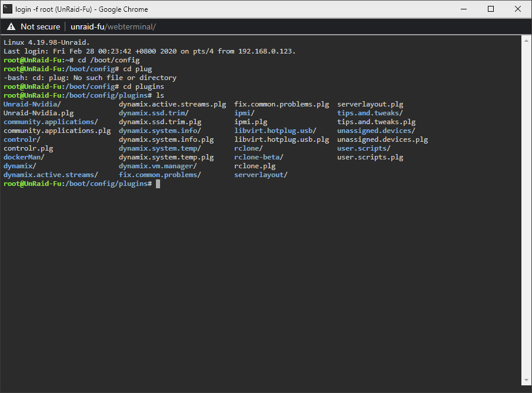Click the unassigned.devices/ directory entry
532x393 pixels.
click(x=376, y=131)
